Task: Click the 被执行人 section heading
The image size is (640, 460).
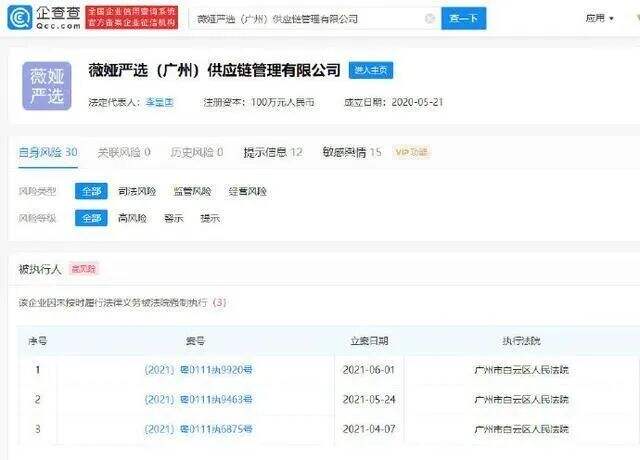Action: tap(40, 269)
